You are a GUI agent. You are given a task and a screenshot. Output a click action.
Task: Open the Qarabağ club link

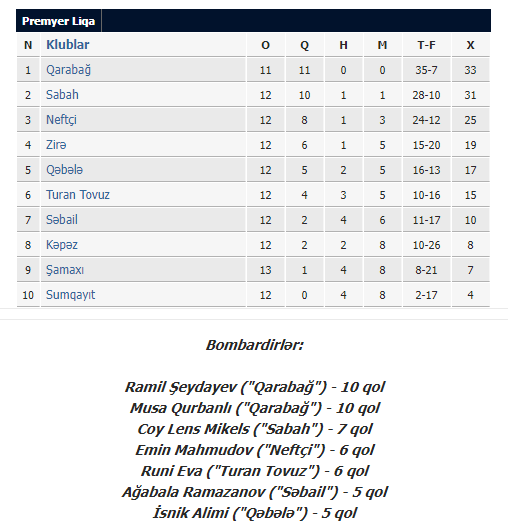[68, 70]
